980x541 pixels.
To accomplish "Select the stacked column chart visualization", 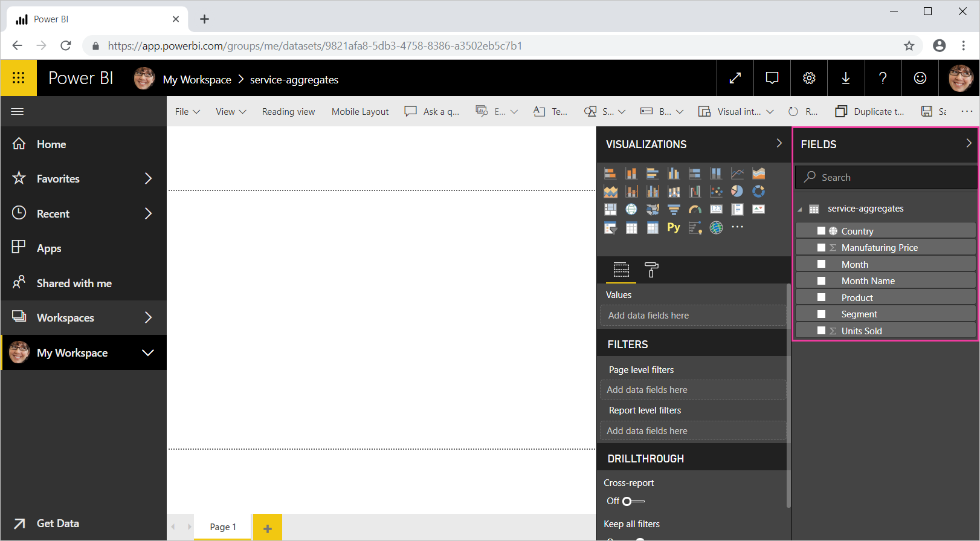I will [x=631, y=173].
